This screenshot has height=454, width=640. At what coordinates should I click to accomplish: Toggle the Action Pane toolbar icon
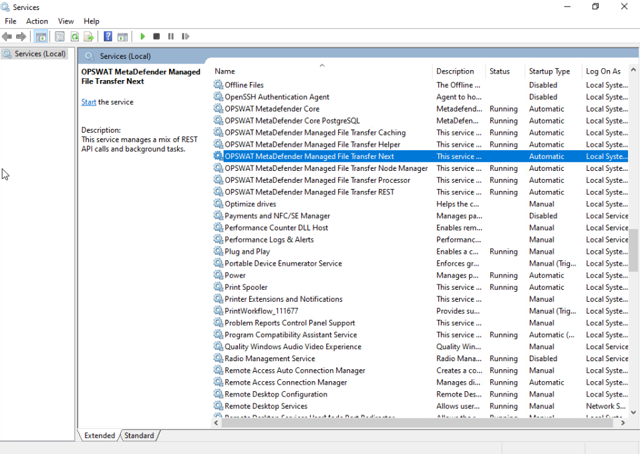pos(122,37)
